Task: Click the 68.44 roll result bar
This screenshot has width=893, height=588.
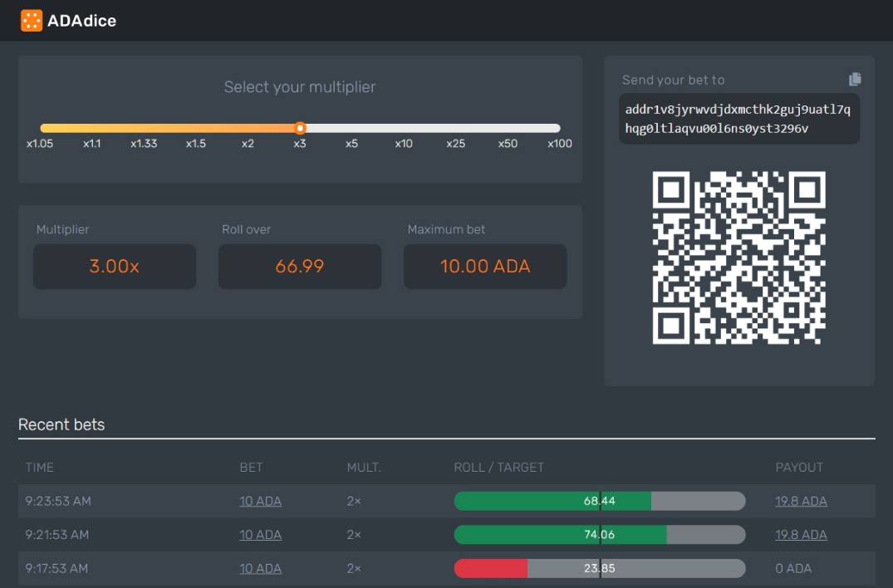Action: click(x=600, y=501)
